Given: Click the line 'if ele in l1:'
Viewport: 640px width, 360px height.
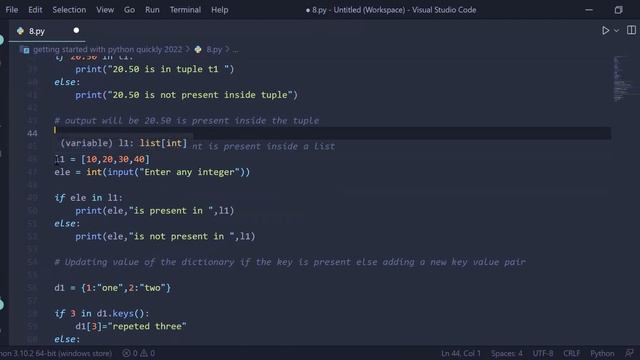Looking at the screenshot, I should coord(88,198).
